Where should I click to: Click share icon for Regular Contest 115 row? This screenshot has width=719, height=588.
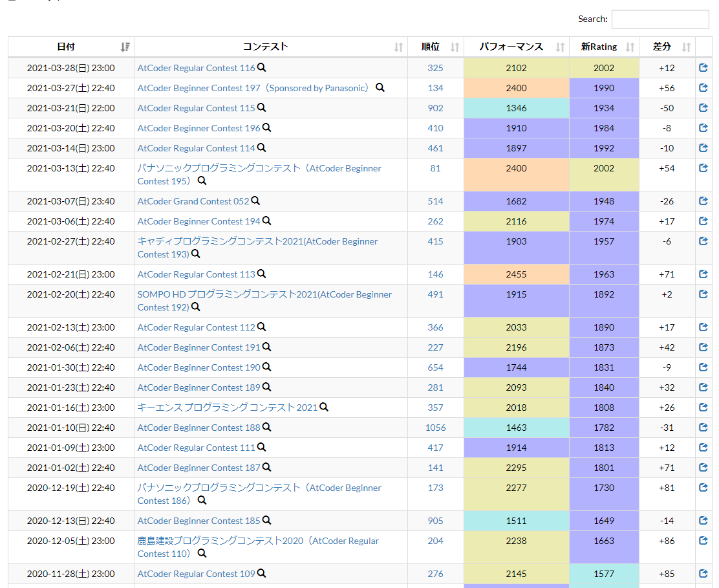click(703, 108)
